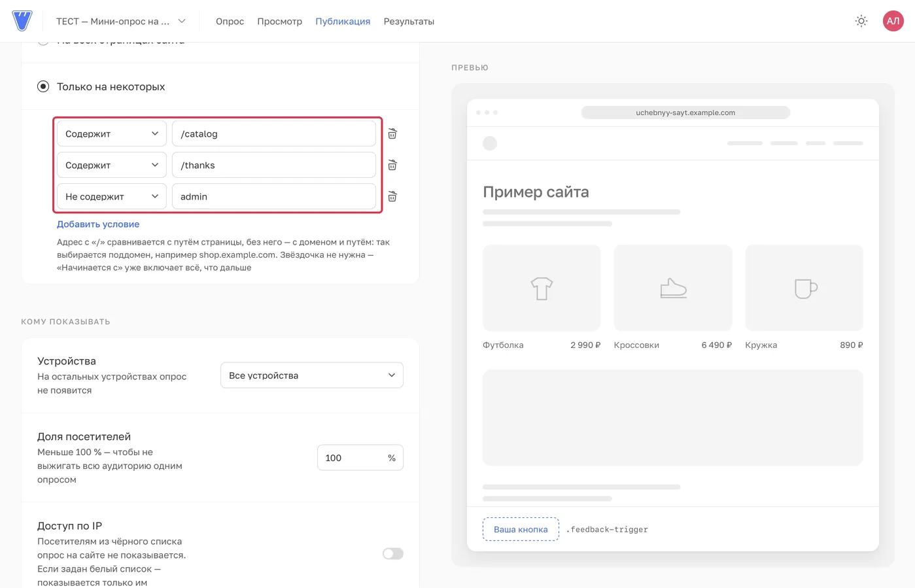The height and width of the screenshot is (588, 915).
Task: Click the '6 490 ₽' price
Action: (x=717, y=345)
